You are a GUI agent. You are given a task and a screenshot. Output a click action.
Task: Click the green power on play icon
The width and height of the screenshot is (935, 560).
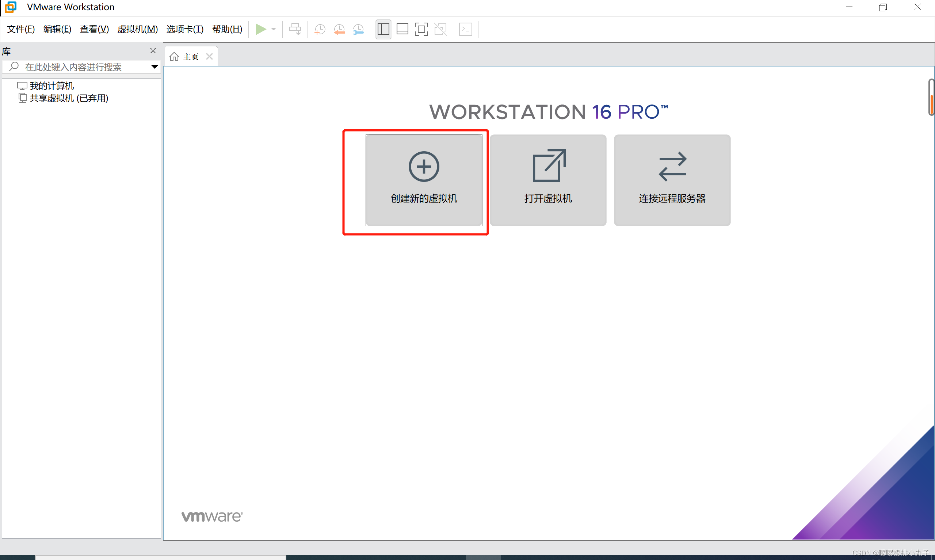[x=261, y=29]
